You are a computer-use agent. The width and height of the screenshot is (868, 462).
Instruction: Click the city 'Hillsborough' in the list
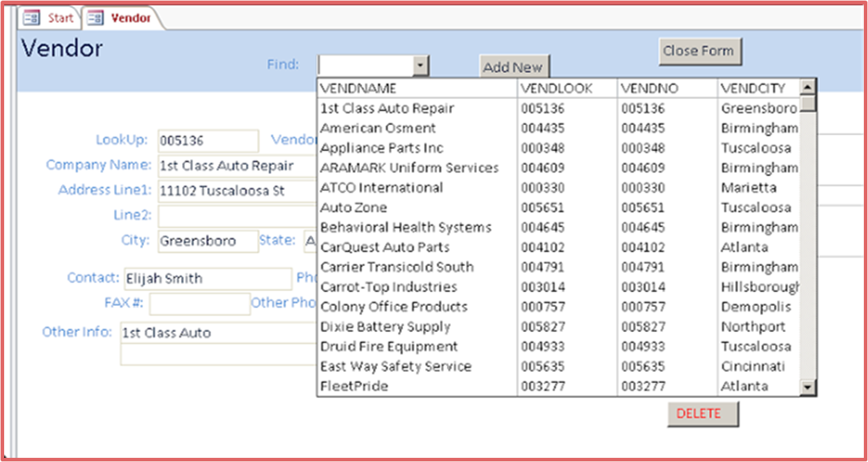point(760,287)
